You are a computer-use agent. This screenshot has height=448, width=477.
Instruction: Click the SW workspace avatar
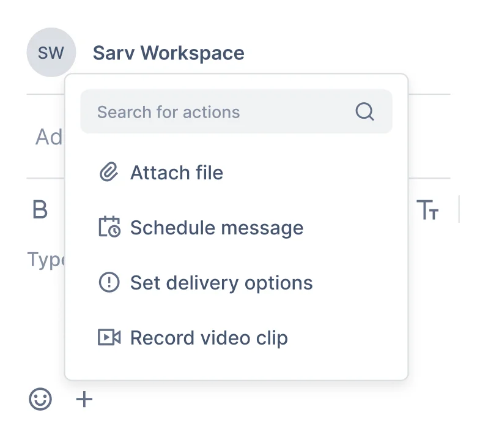(x=51, y=53)
